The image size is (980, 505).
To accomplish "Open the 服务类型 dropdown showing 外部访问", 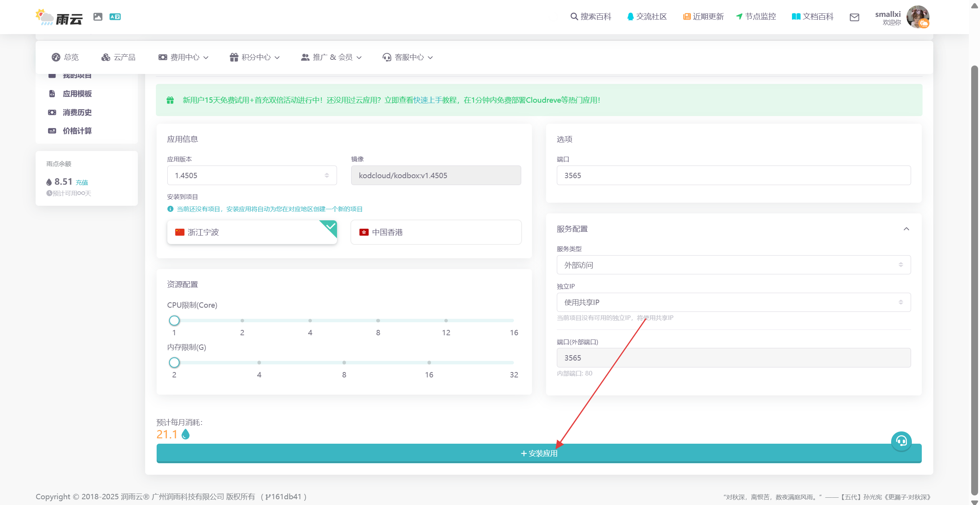I will click(x=733, y=265).
